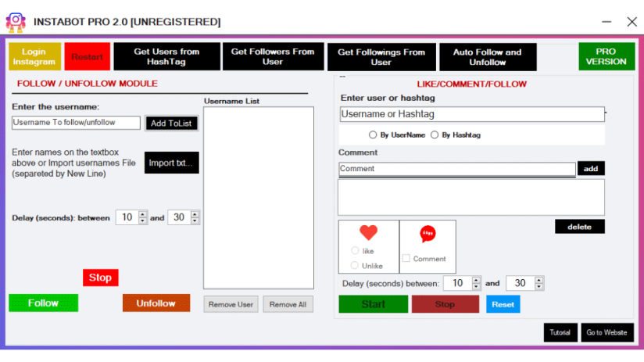Click the green Follow button
The height and width of the screenshot is (362, 644).
pyautogui.click(x=44, y=303)
